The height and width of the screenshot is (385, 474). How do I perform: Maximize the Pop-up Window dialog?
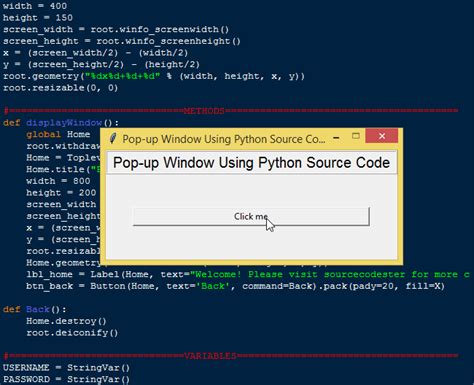tap(356, 136)
